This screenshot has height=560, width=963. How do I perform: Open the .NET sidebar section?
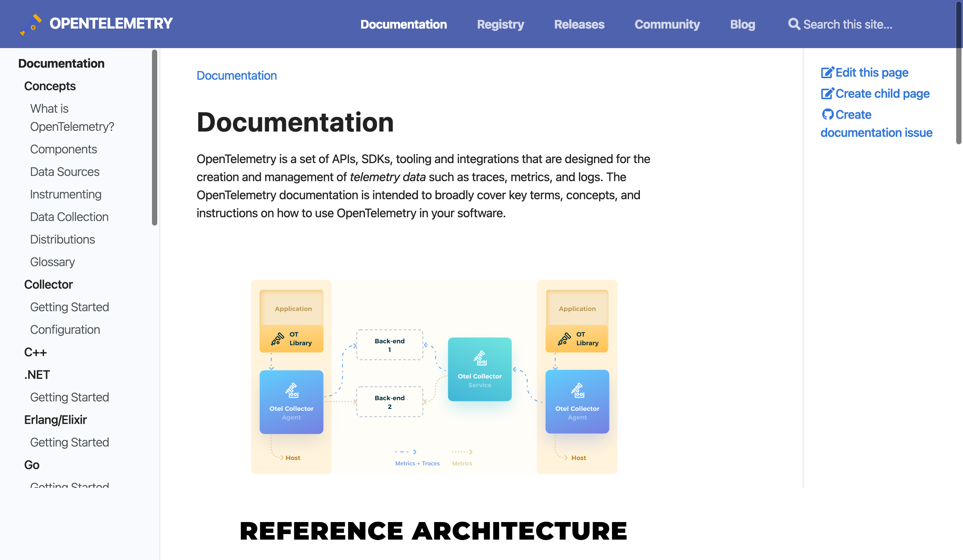click(x=37, y=374)
